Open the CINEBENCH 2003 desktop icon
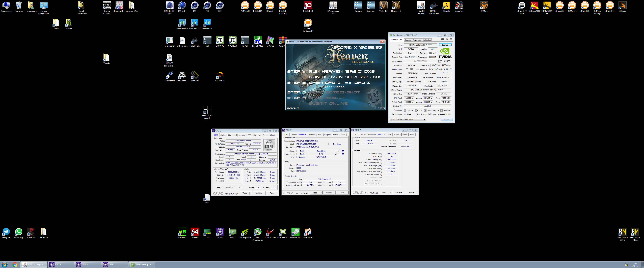The width and height of the screenshot is (644, 268). [170, 8]
